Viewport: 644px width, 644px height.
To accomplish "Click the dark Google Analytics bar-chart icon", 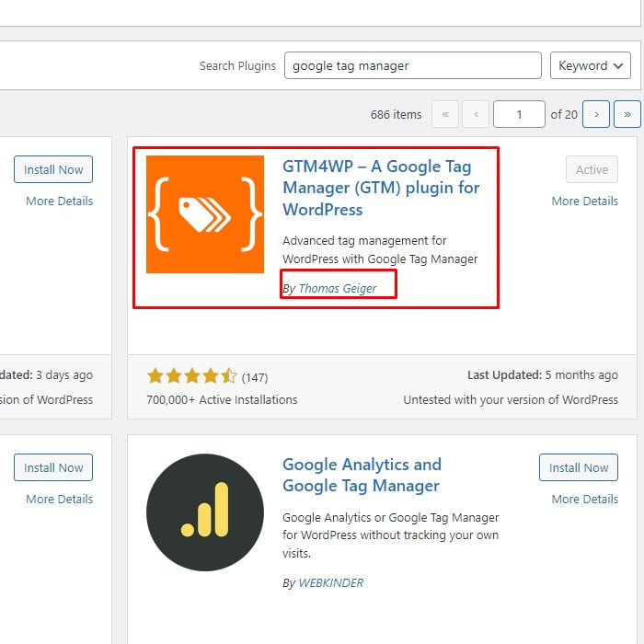I will pyautogui.click(x=204, y=512).
